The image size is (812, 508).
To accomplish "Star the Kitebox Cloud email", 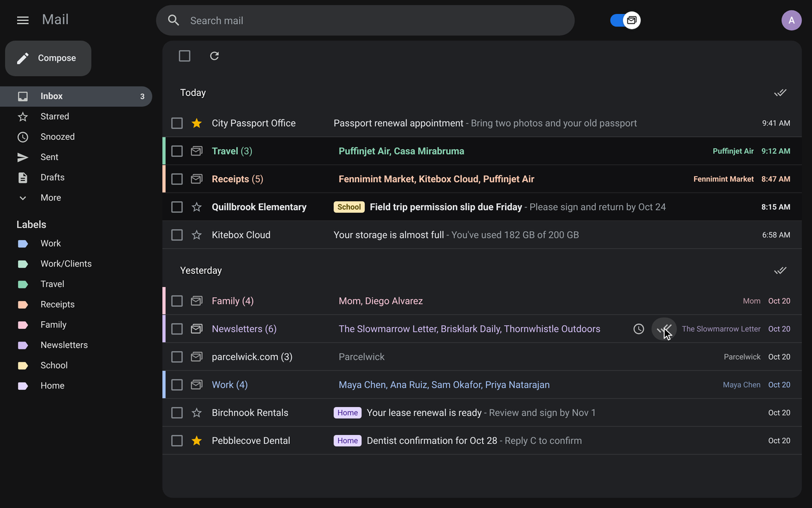I will tap(197, 235).
